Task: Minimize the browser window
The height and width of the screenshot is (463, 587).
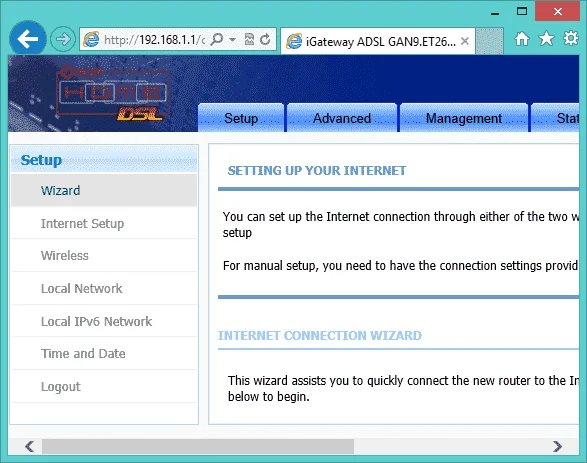Action: (x=495, y=13)
